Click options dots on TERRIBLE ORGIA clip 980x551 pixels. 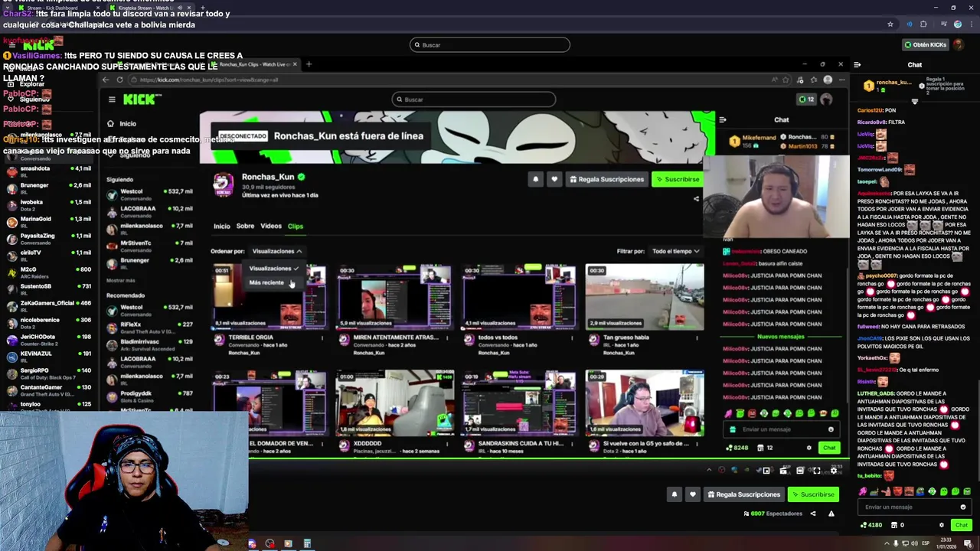coord(322,337)
